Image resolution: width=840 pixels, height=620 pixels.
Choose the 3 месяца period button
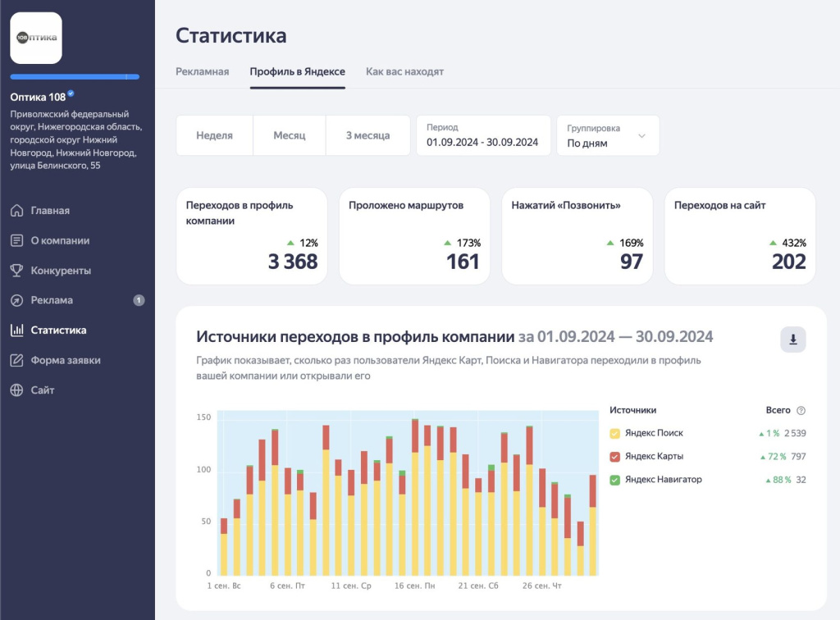[x=367, y=135]
